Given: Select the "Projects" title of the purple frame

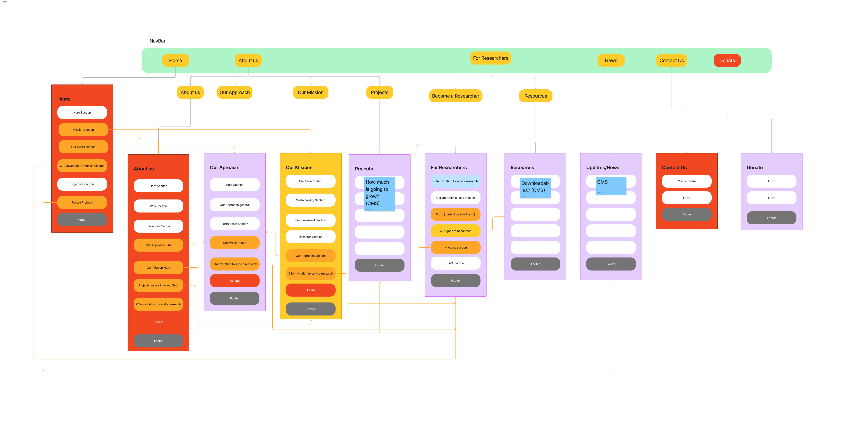Looking at the screenshot, I should [364, 169].
